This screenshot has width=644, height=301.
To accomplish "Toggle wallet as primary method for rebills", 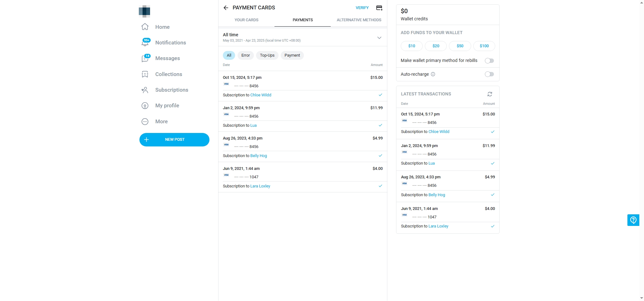I will (x=489, y=61).
